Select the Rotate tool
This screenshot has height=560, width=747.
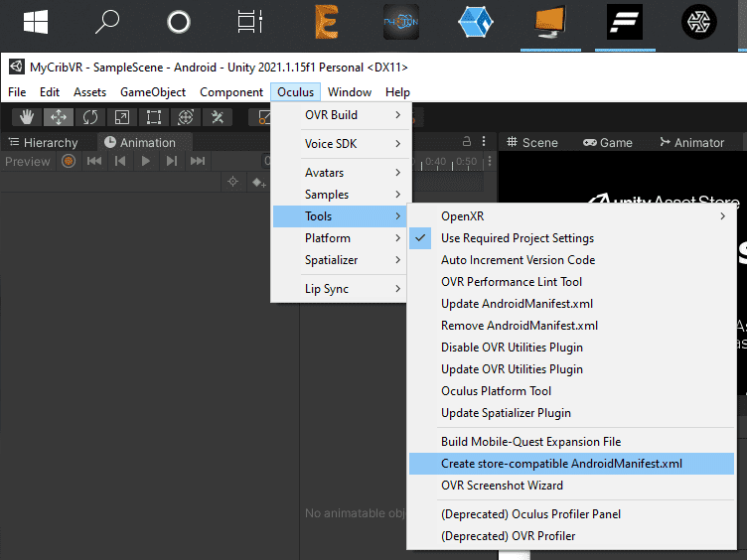pos(90,117)
